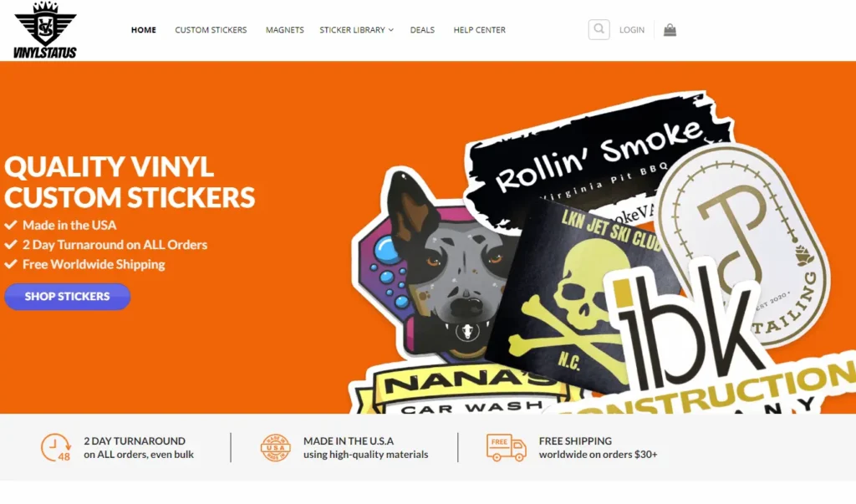
Task: Select Magnets in the navigation bar
Action: point(284,30)
